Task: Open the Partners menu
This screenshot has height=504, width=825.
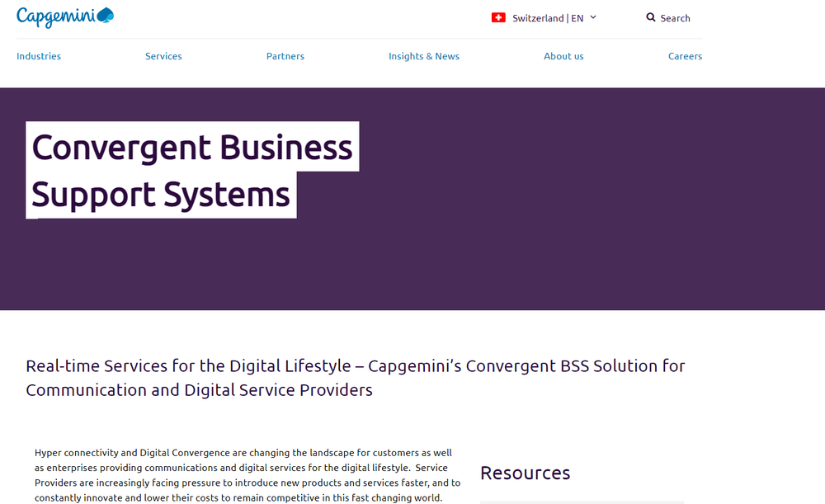Action: point(285,56)
